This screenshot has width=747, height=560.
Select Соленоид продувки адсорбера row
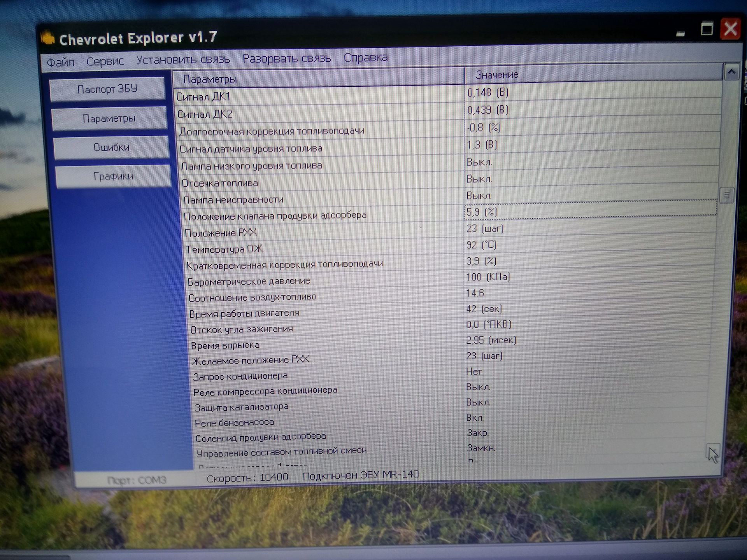click(x=451, y=435)
